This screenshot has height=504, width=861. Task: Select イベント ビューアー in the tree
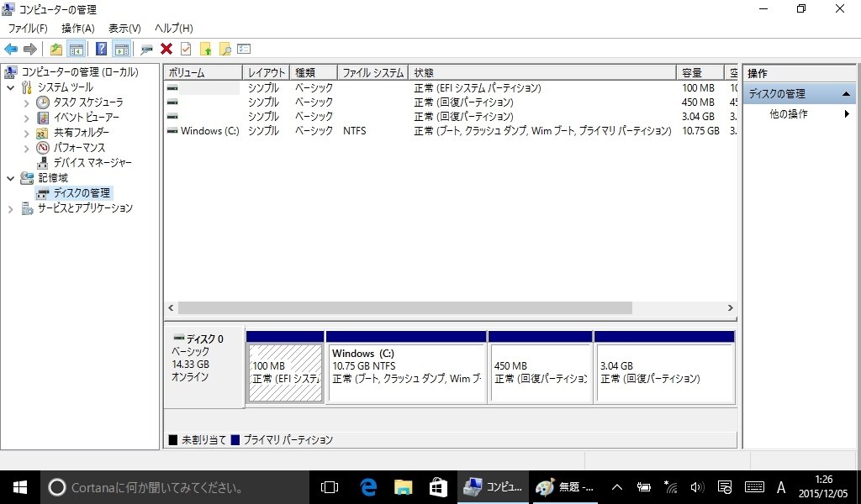(x=87, y=118)
